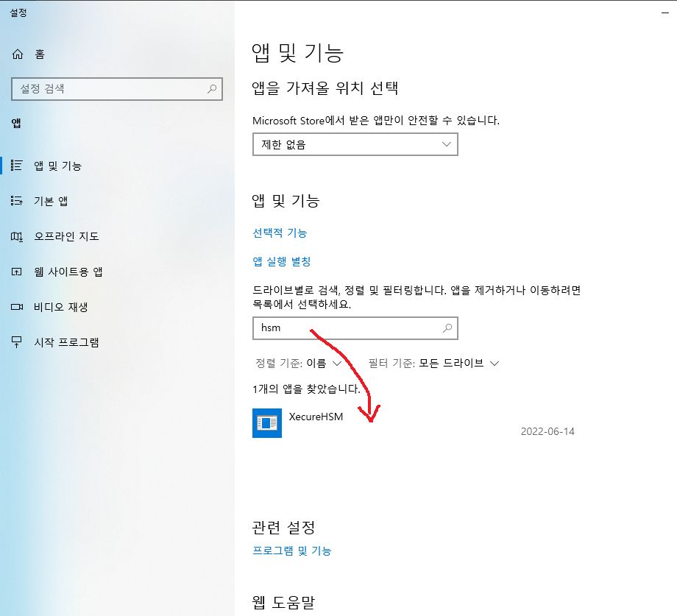Select the 기본 앱 sidebar icon
Image resolution: width=677 pixels, height=616 pixels.
[x=18, y=201]
